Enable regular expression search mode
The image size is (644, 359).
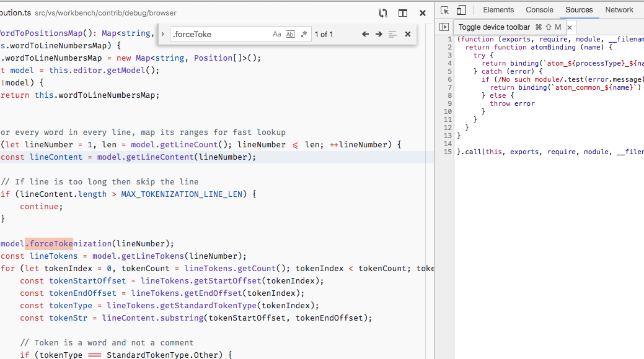tap(304, 34)
